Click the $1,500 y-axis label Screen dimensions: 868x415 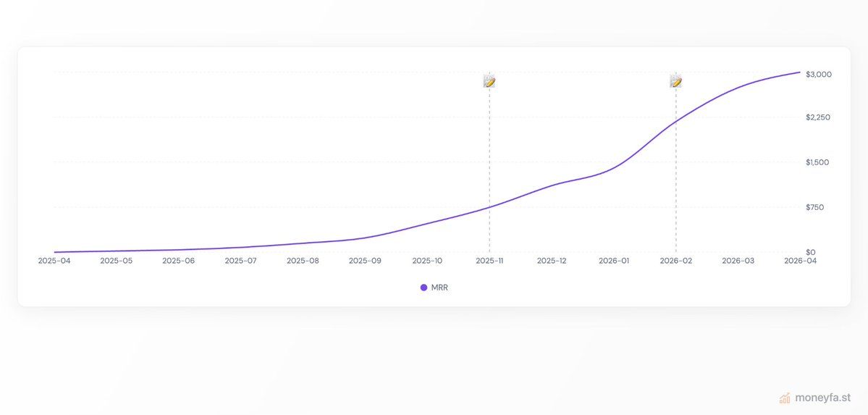tap(817, 162)
